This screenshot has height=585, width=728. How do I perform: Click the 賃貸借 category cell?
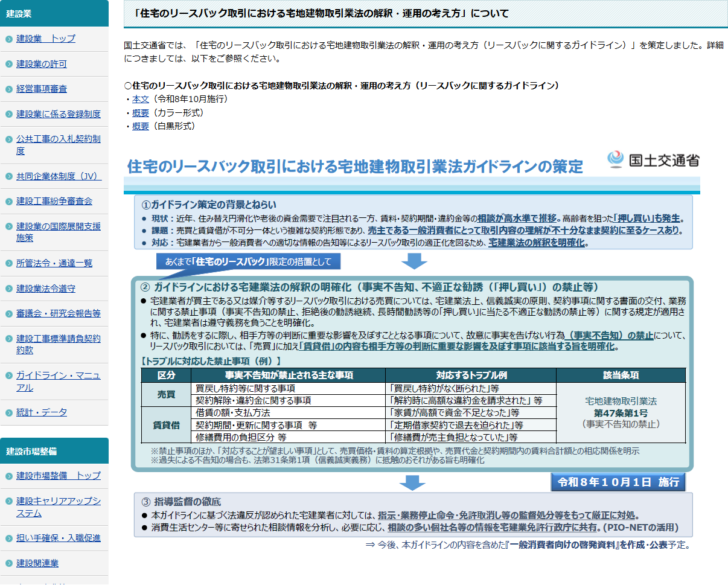[x=166, y=425]
